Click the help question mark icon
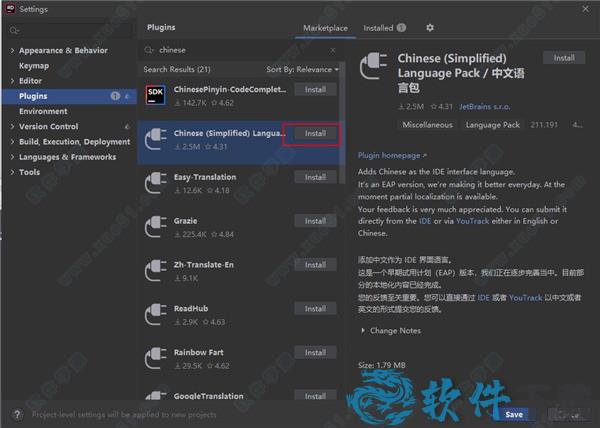The height and width of the screenshot is (428, 600). (17, 414)
